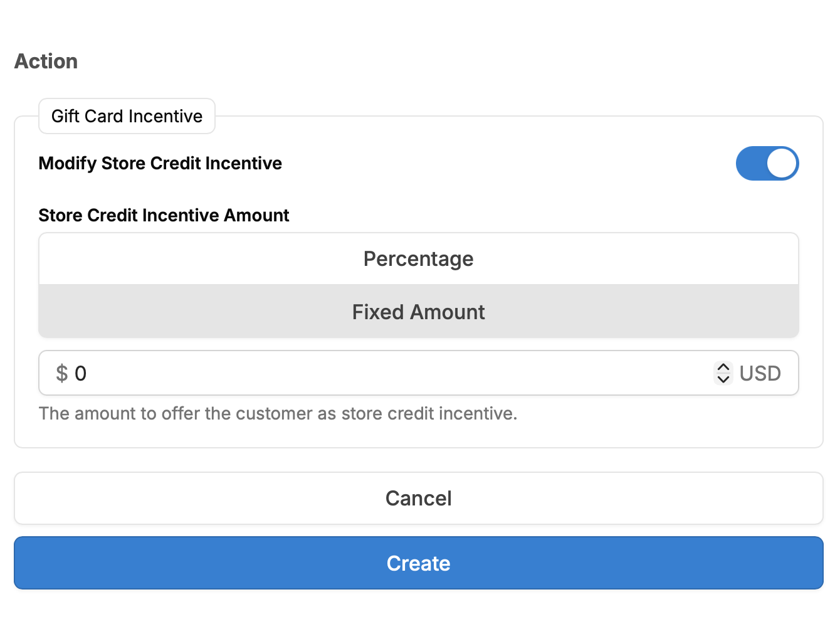Click the Store Credit Incentive Amount label
The image size is (840, 629).
coord(164,215)
